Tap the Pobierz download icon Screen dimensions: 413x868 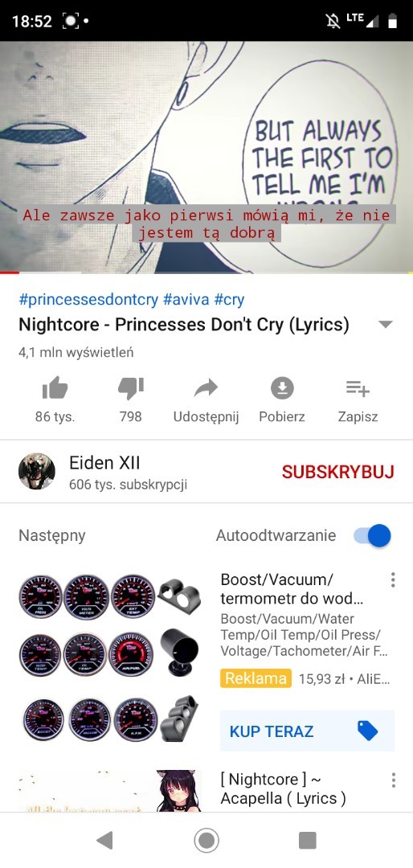pos(282,388)
